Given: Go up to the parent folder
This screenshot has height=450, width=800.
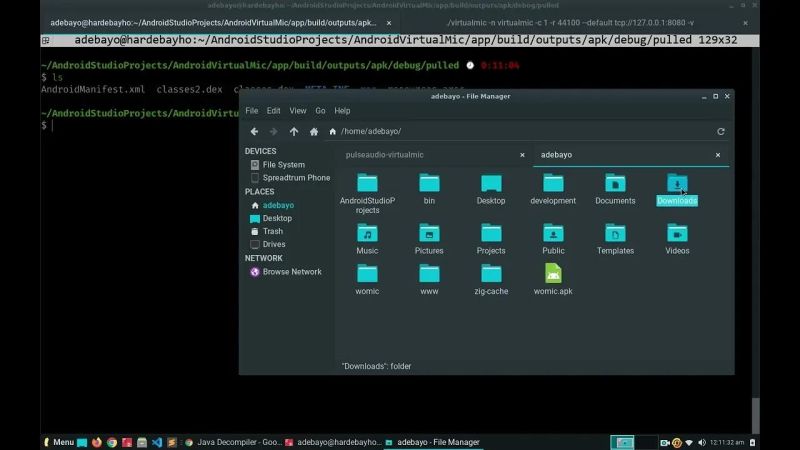Looking at the screenshot, I should [x=294, y=132].
